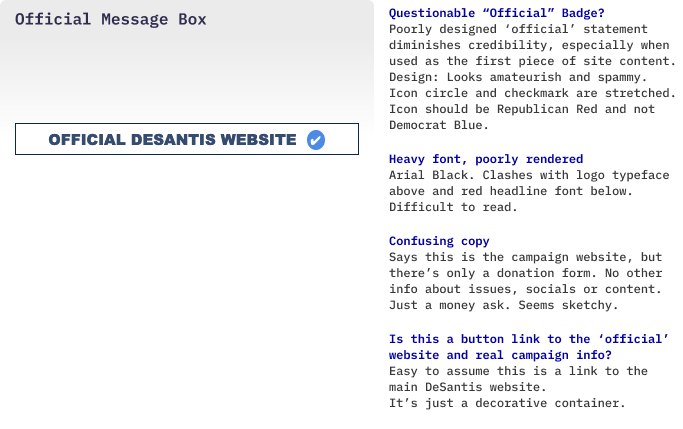This screenshot has width=683, height=429.
Task: Click line starting "Poorly designed 'official' statement"
Action: pos(518,29)
